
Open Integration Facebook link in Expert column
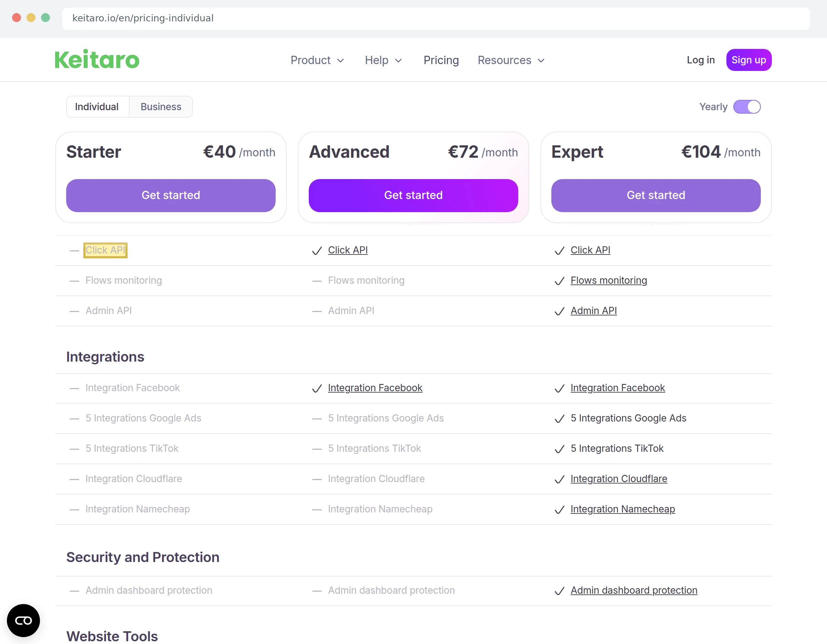(617, 388)
